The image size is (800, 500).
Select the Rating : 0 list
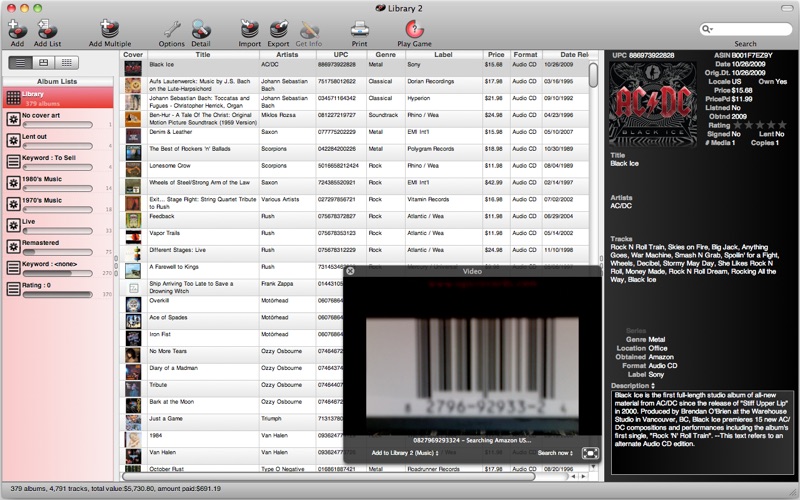pos(58,290)
